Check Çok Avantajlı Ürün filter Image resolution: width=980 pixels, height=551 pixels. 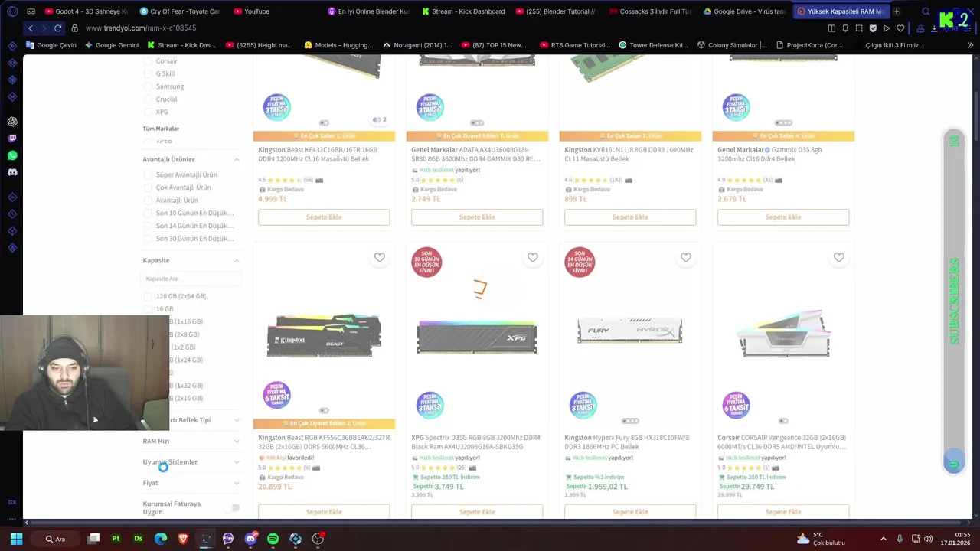pos(148,187)
